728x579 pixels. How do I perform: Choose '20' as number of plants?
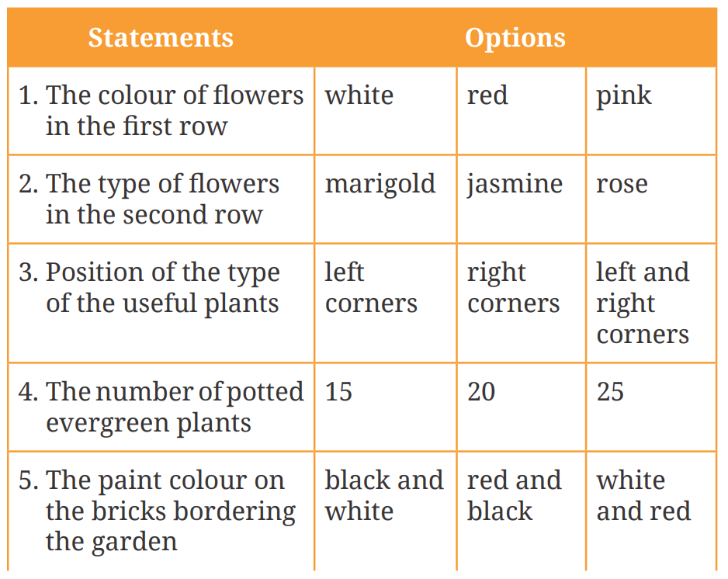pyautogui.click(x=481, y=391)
